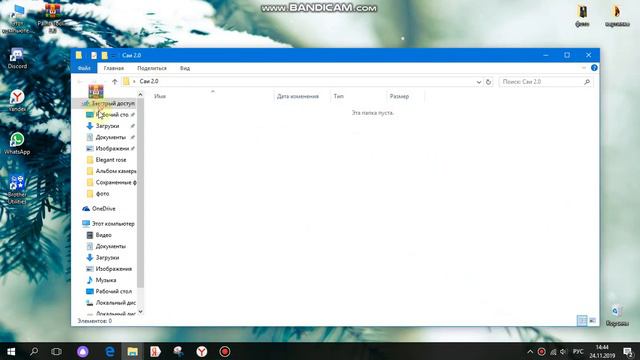Open pinned Документы in Quick access
This screenshot has width=640, height=360.
(110, 137)
